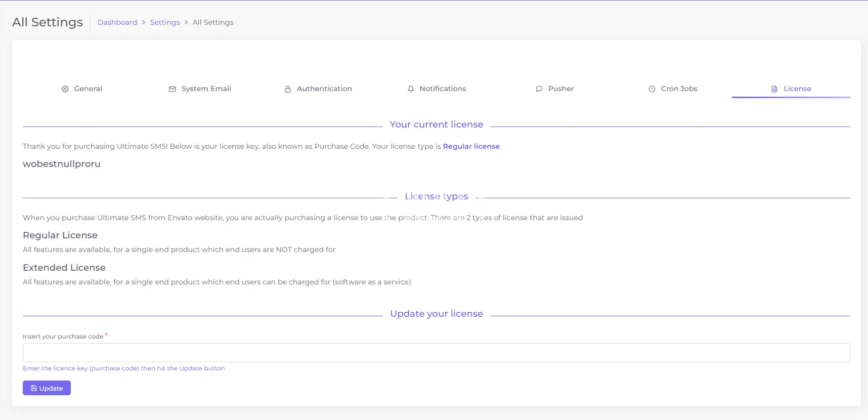Click the save icon inside Update button
Image resolution: width=868 pixels, height=420 pixels.
click(34, 388)
